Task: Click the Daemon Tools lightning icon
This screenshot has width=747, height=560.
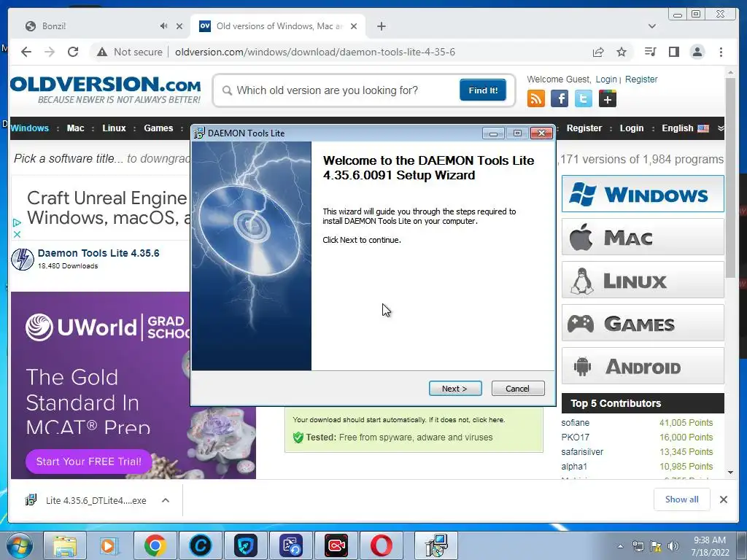Action: coord(23,260)
